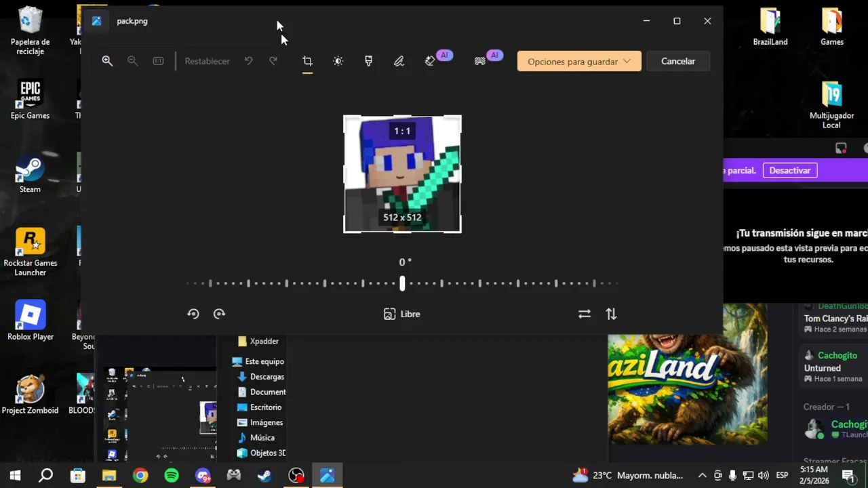868x488 pixels.
Task: Click the straighten angle slider handle
Action: [x=402, y=283]
